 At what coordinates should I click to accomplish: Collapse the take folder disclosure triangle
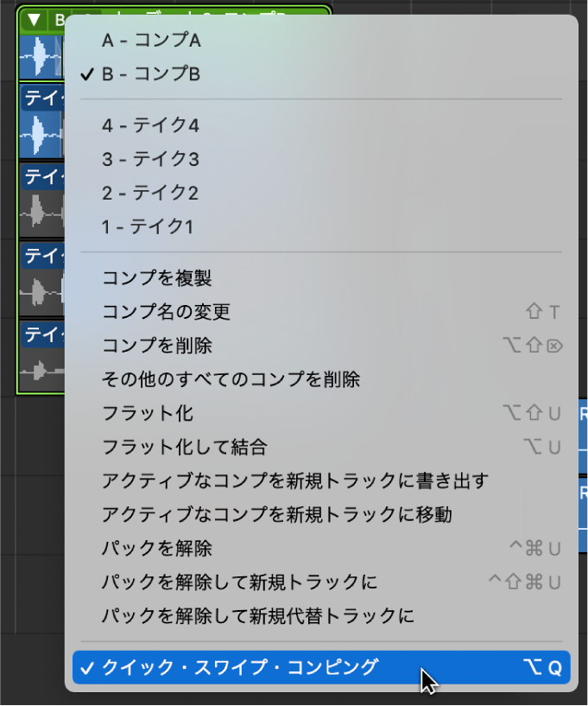point(35,20)
